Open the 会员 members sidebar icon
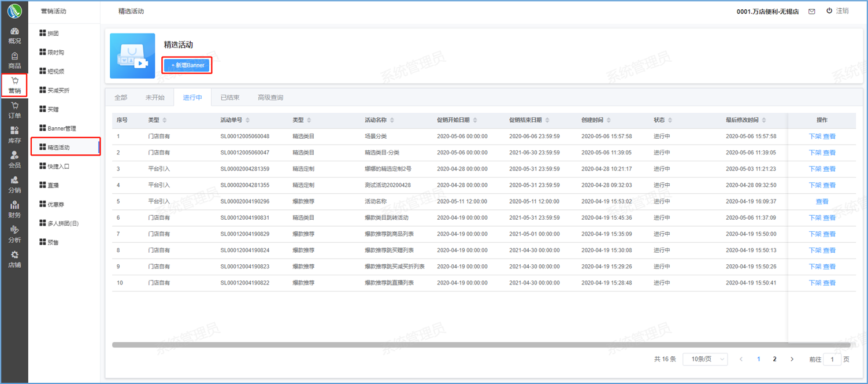The width and height of the screenshot is (868, 384). coord(14,160)
